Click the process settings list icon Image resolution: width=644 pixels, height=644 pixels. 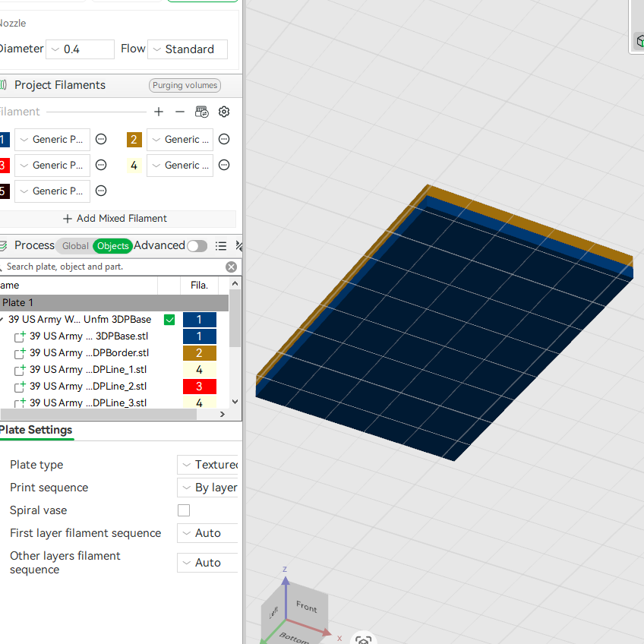[221, 245]
